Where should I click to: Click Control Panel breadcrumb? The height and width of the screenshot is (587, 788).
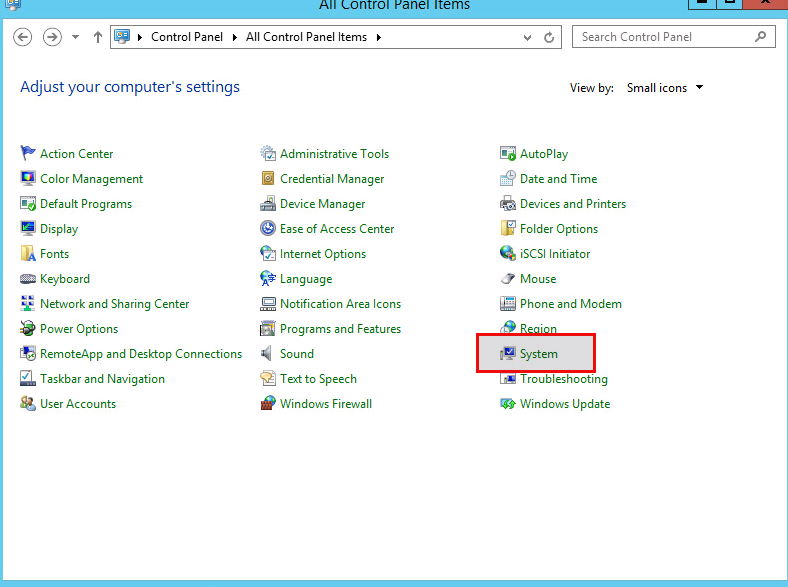point(187,37)
